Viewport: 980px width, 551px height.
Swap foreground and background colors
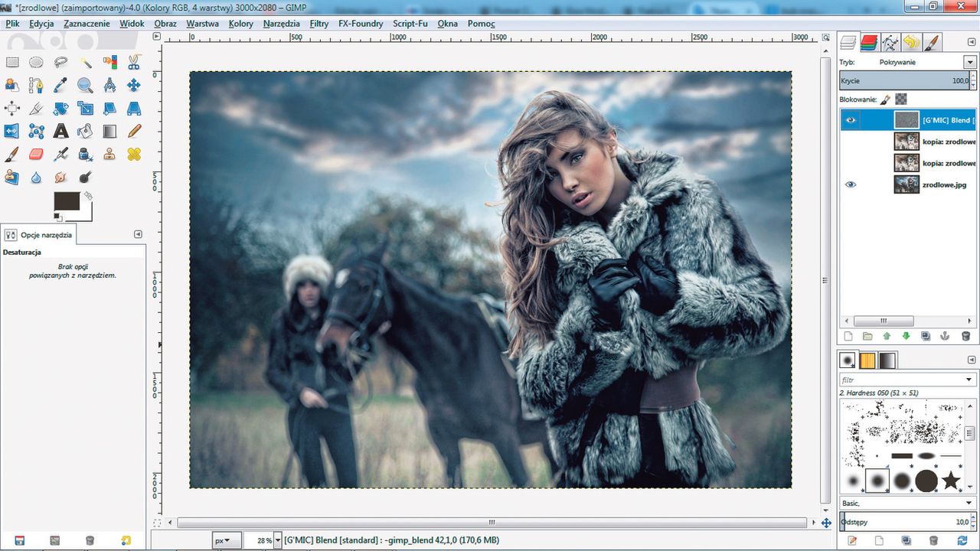pos(88,196)
